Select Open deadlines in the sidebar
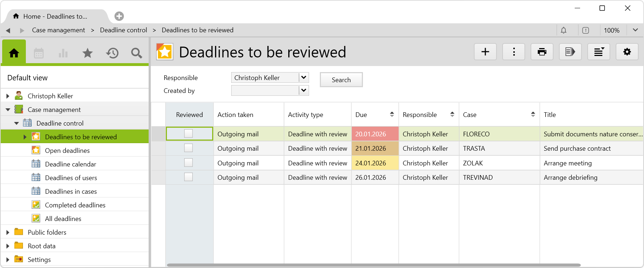The height and width of the screenshot is (268, 644). (x=67, y=151)
